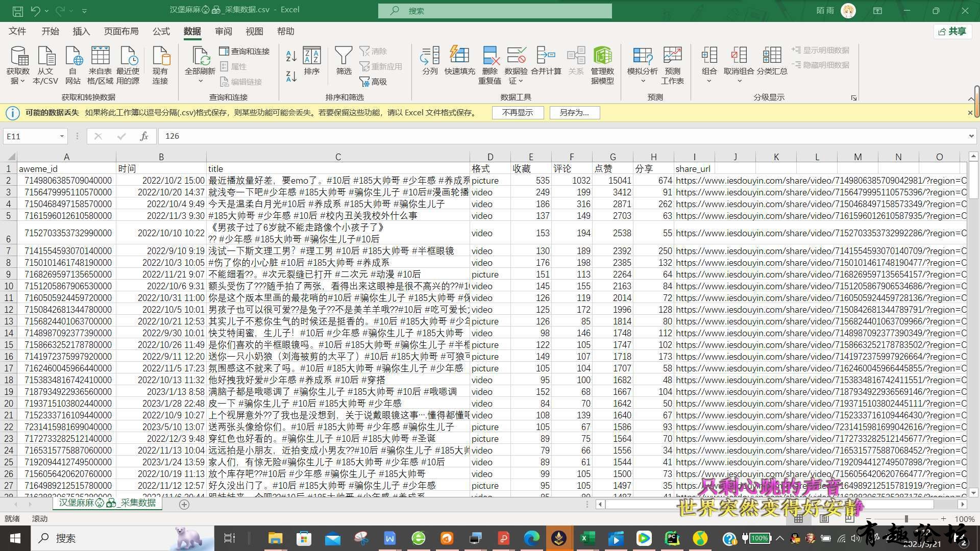
Task: Open the File (文件) tab
Action: (x=17, y=31)
